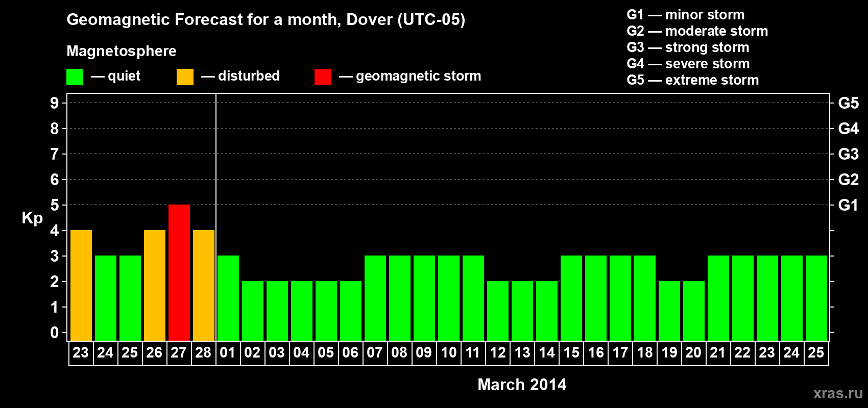868x408 pixels.
Task: Click the green bar above March 19
Action: (669, 311)
